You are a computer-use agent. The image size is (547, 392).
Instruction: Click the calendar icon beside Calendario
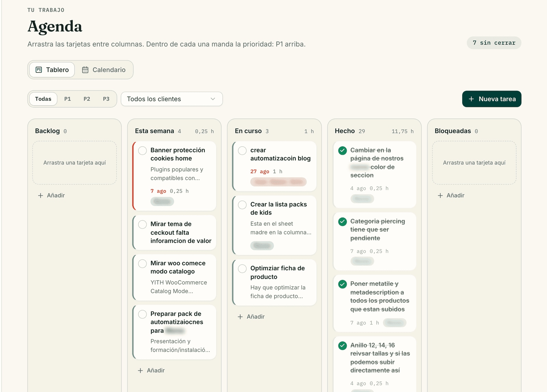click(x=85, y=70)
